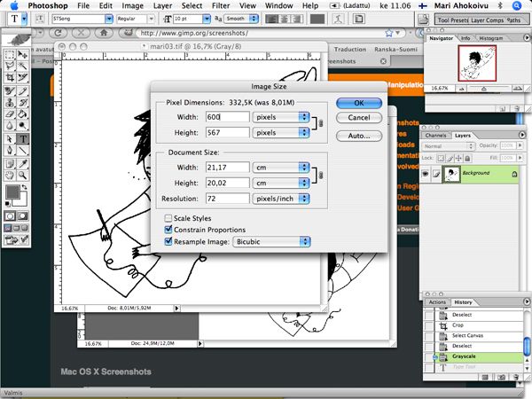Click the Resolution input field

pos(227,199)
